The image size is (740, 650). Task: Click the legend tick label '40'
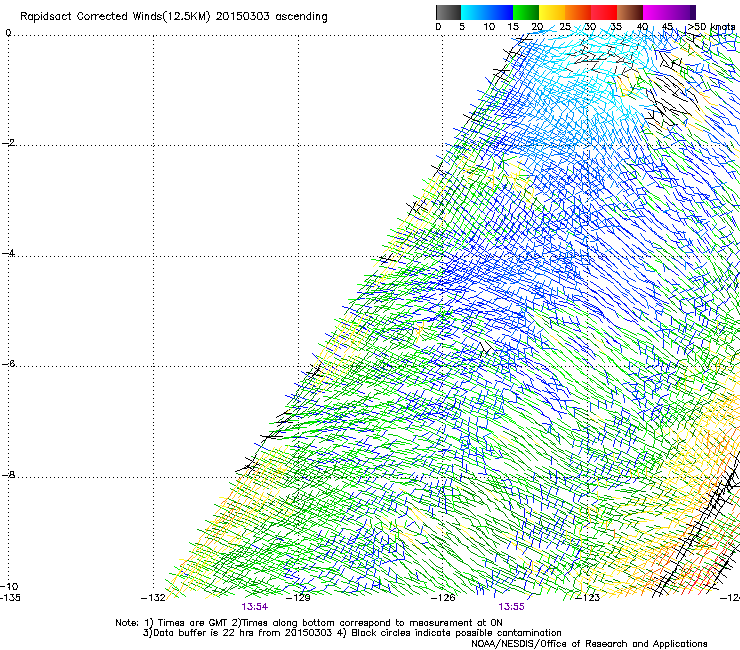click(x=642, y=27)
